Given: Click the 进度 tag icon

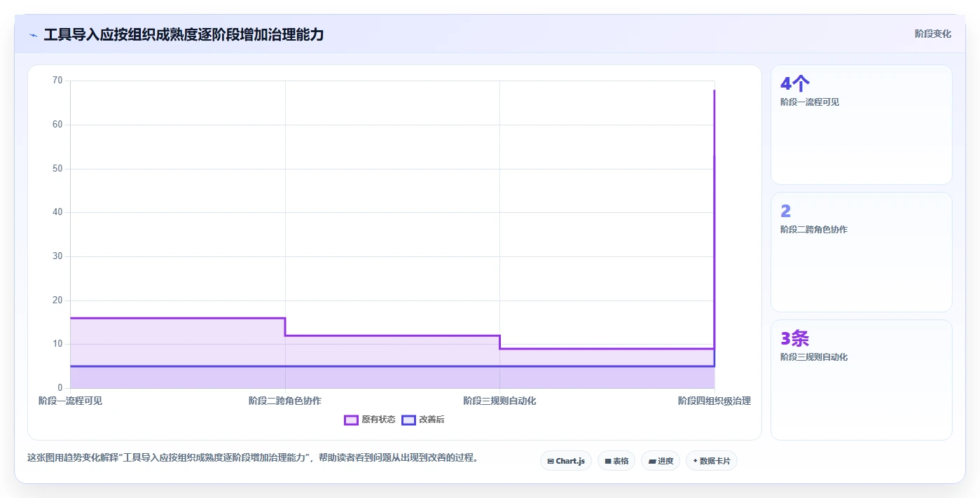Looking at the screenshot, I should point(651,461).
